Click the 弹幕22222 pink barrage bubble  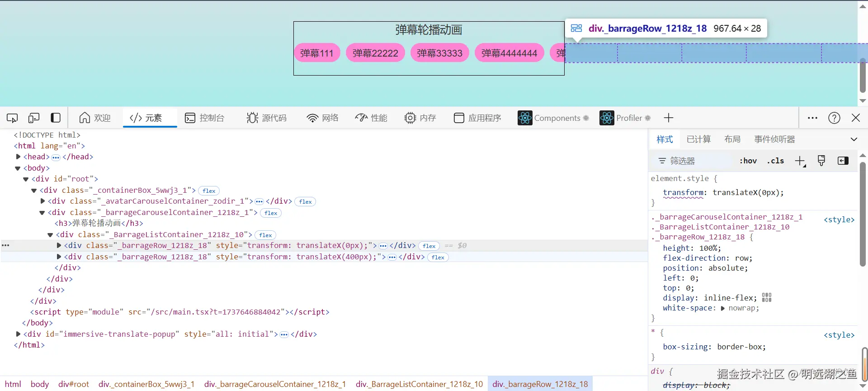coord(375,53)
